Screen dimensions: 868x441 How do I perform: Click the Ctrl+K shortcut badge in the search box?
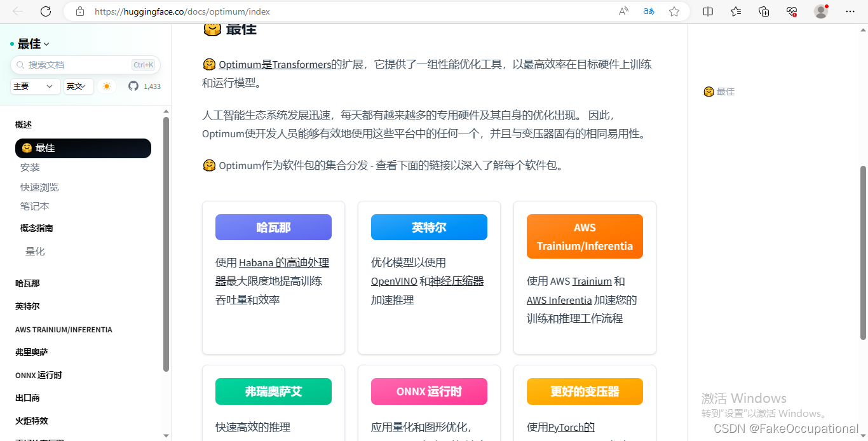click(x=144, y=65)
